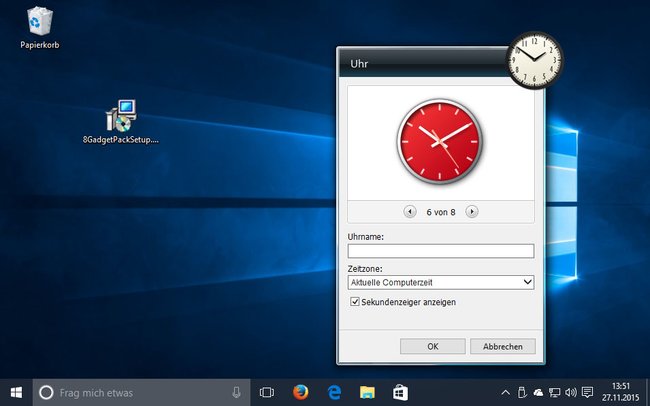The image size is (650, 406).
Task: Show previous clock design arrow
Action: pyautogui.click(x=410, y=212)
